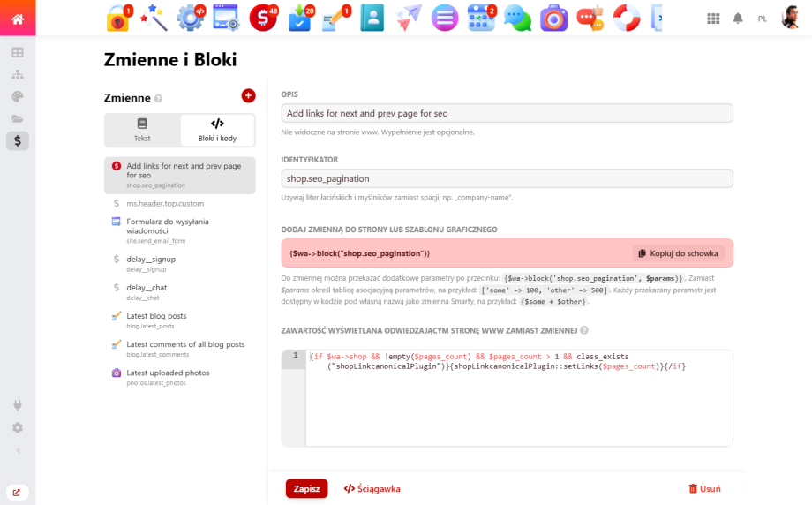Image resolution: width=812 pixels, height=505 pixels.
Task: Collapse the sidebar with the arrow
Action: coord(18,450)
